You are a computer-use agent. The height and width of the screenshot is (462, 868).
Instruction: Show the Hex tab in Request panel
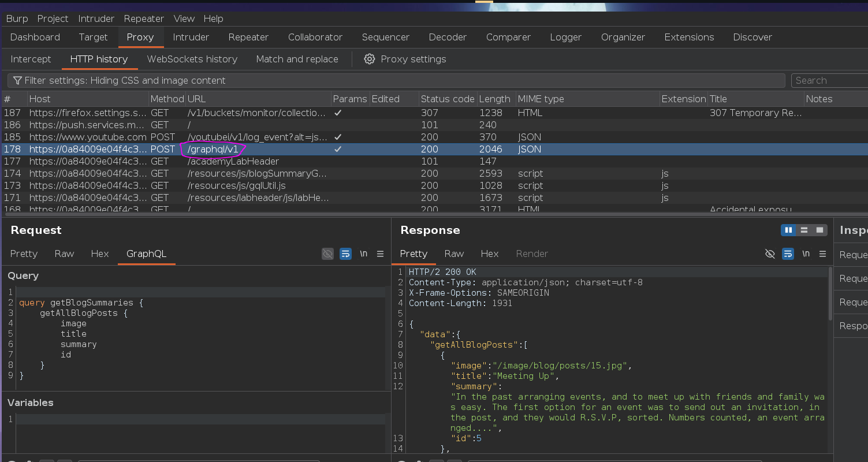pyautogui.click(x=100, y=254)
